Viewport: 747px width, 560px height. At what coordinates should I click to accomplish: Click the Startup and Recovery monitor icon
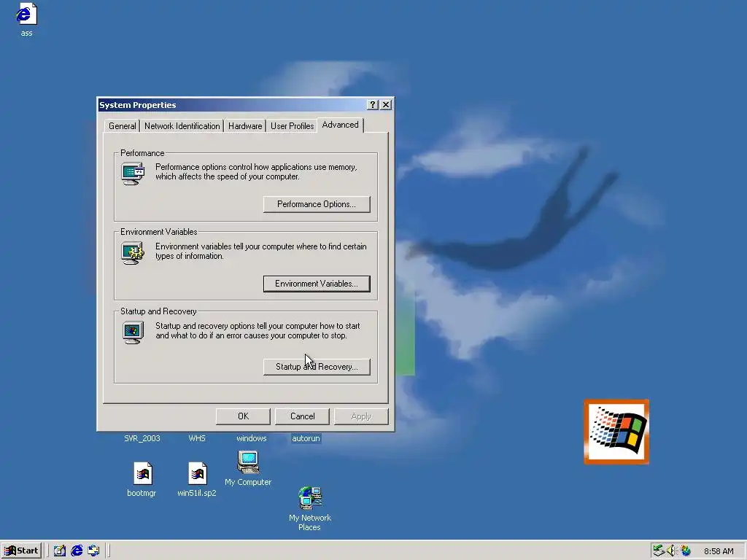click(133, 332)
